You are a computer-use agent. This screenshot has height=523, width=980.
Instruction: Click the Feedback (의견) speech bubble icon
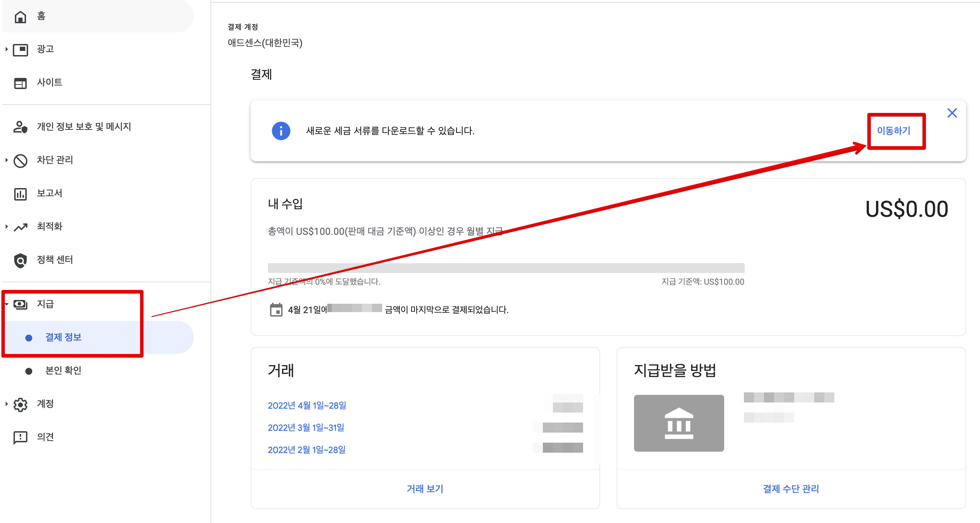tap(20, 437)
